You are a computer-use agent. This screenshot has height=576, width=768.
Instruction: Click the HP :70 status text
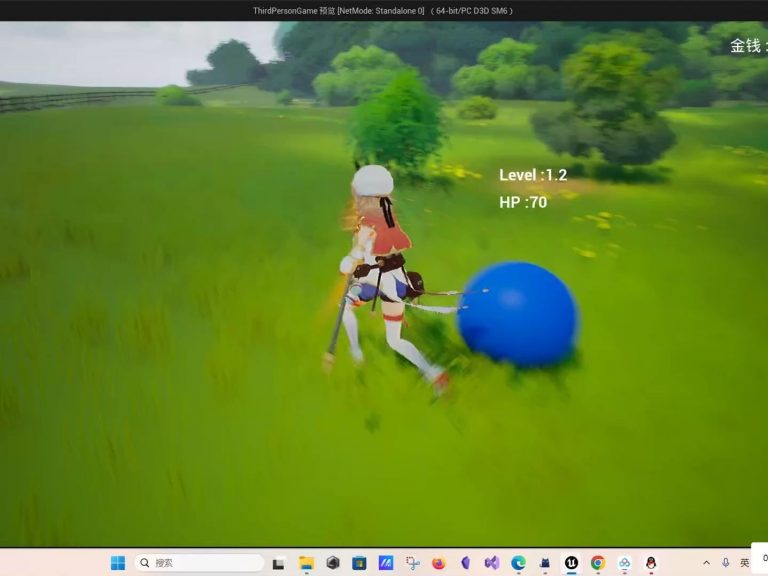click(x=523, y=202)
